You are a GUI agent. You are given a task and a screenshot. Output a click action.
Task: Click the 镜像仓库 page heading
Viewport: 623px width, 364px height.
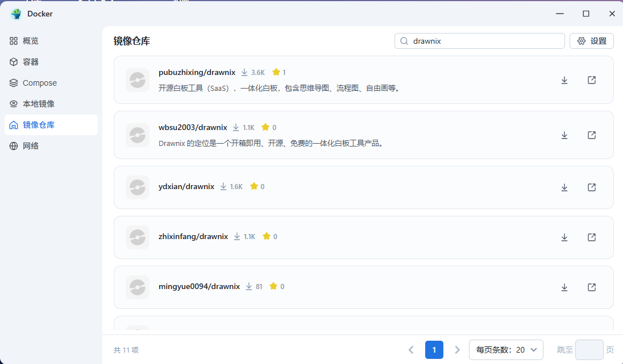click(132, 41)
